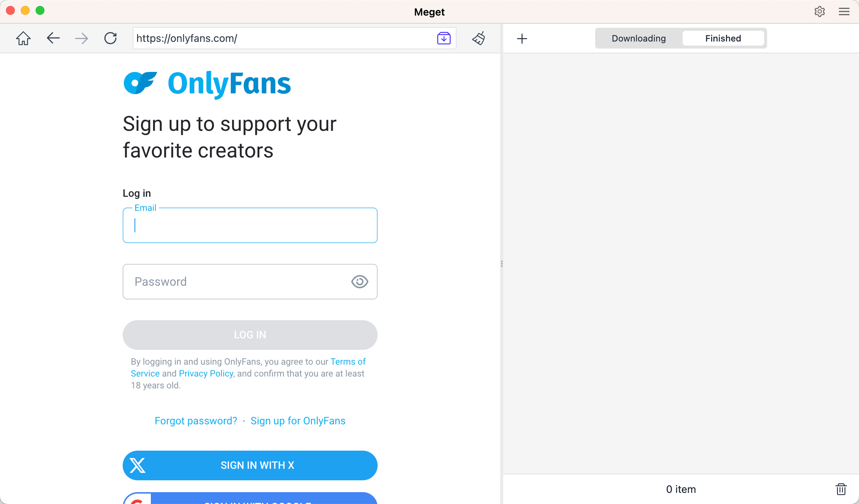Screen dimensions: 859x504
Task: Click the broom cleanup icon next to the address bar
Action: [478, 38]
